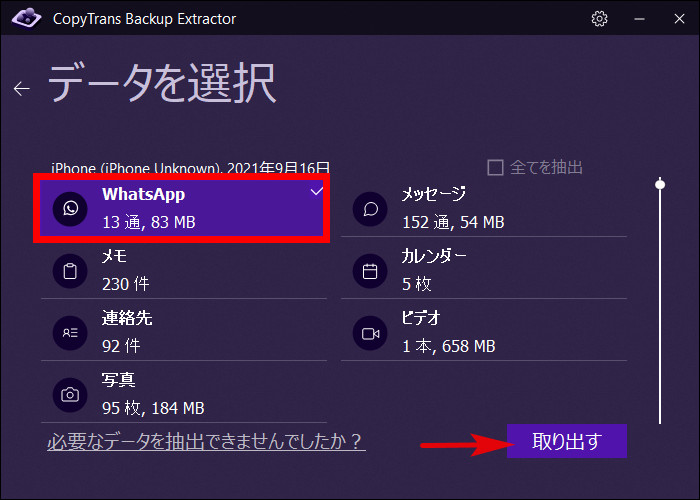The image size is (700, 500).
Task: Open settings with the gear icon
Action: [x=599, y=19]
